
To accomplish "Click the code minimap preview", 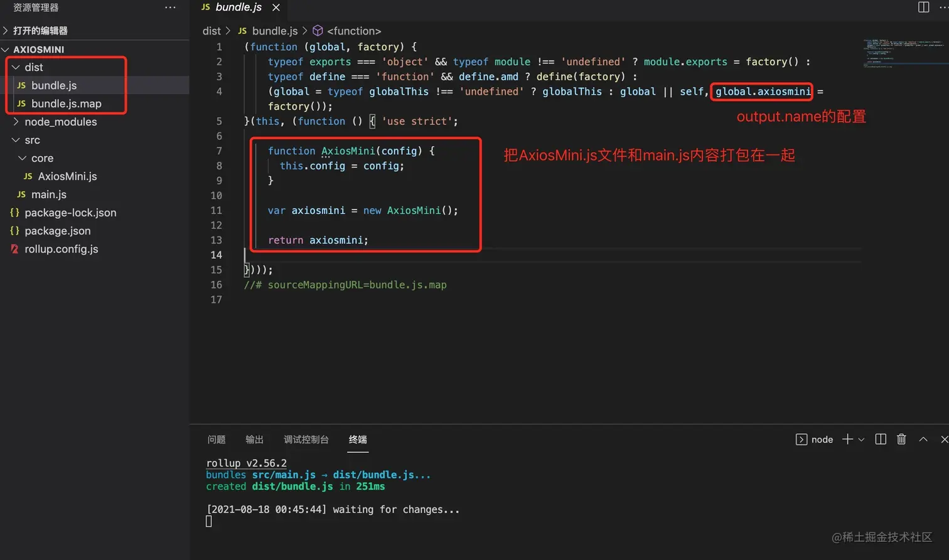I will [904, 53].
